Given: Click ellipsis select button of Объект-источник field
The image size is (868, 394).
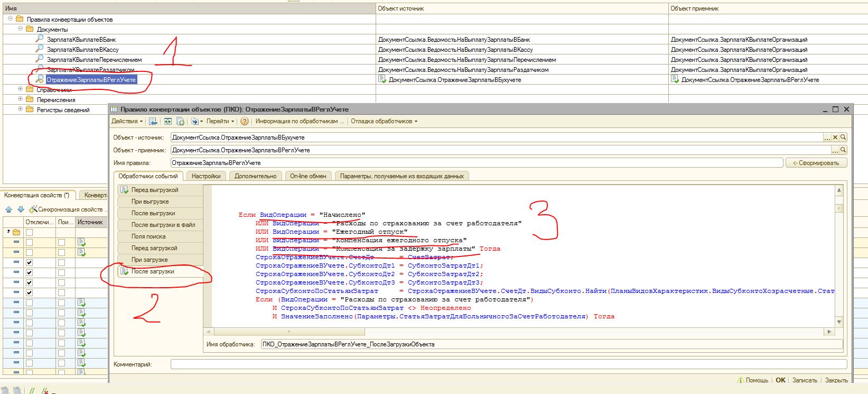Looking at the screenshot, I should click(827, 138).
